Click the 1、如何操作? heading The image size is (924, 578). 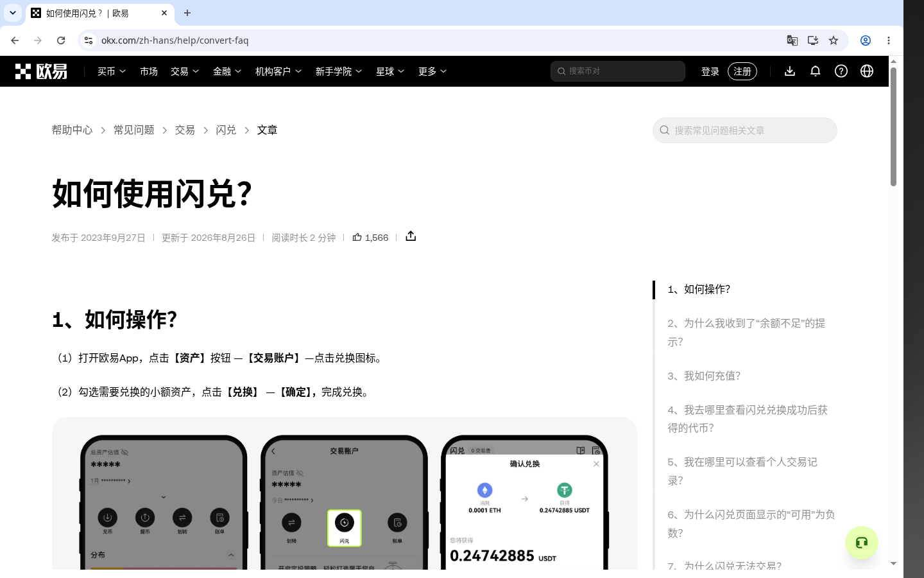tap(115, 320)
